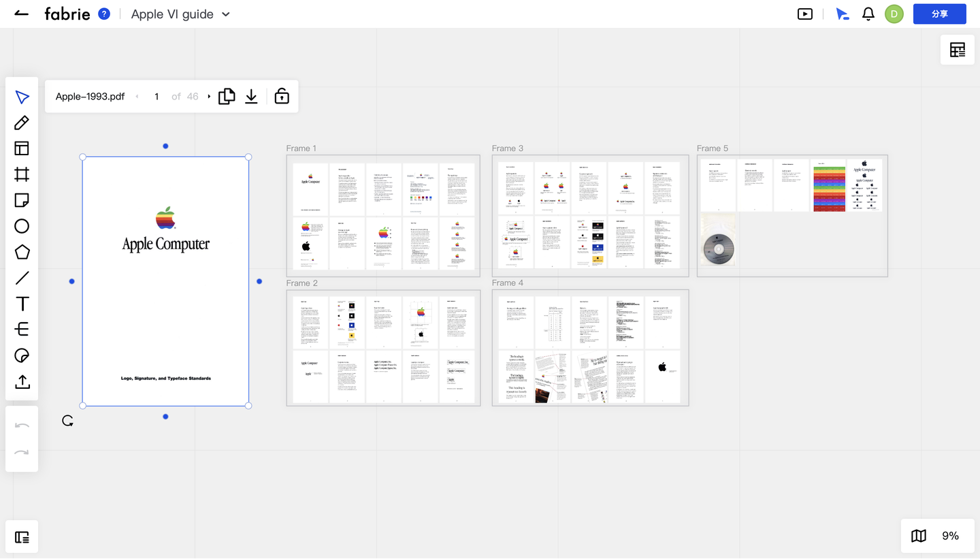Click the blue connection dot right of PDF

tap(259, 281)
